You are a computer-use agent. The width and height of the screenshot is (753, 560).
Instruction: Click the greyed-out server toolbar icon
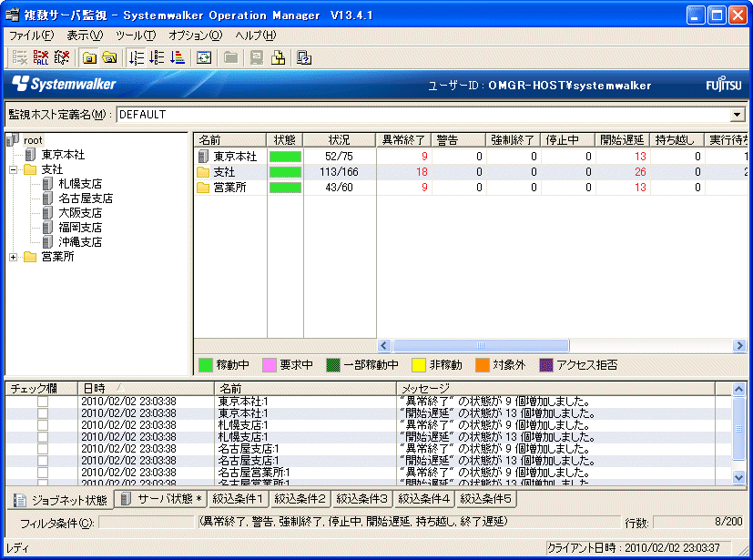click(x=257, y=57)
